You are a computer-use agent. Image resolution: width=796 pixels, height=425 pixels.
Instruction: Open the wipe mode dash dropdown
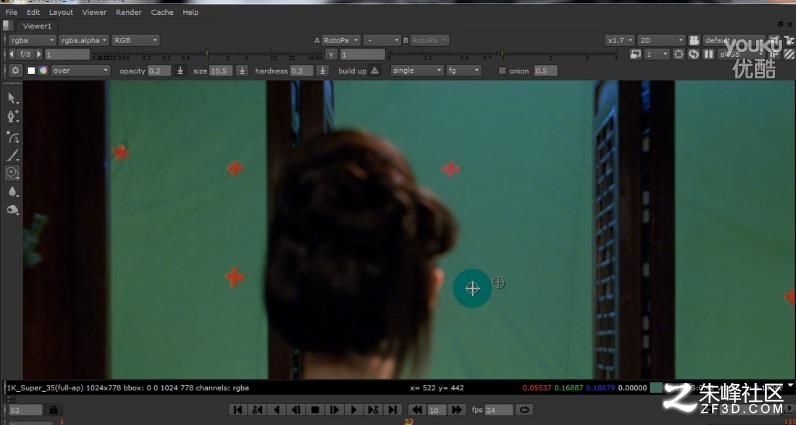pyautogui.click(x=382, y=40)
